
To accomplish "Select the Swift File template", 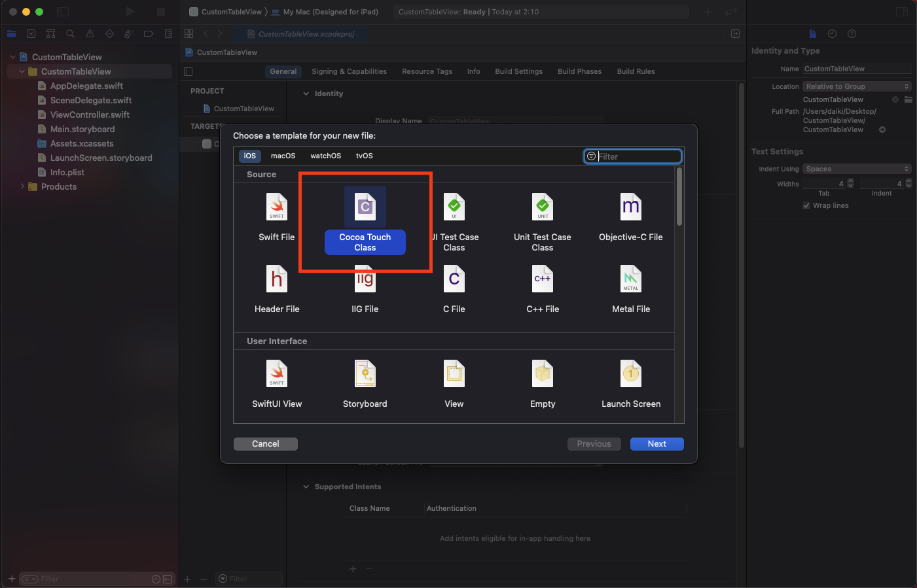I will pyautogui.click(x=277, y=218).
